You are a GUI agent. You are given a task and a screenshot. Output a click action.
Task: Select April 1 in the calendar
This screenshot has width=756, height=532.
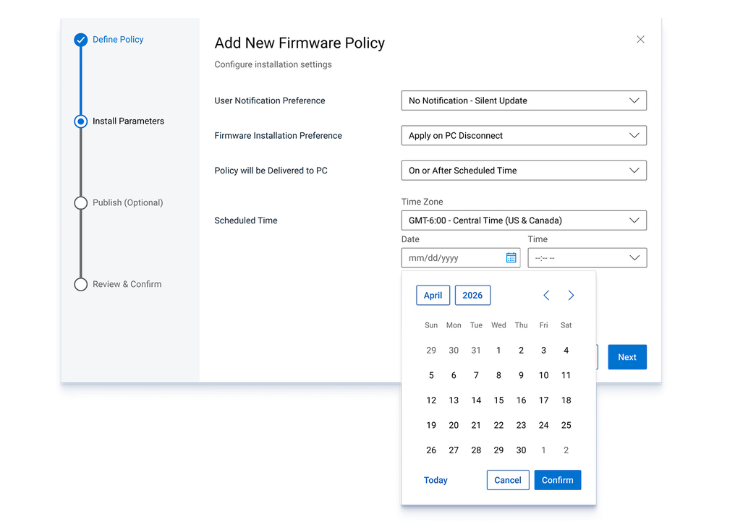[498, 351]
